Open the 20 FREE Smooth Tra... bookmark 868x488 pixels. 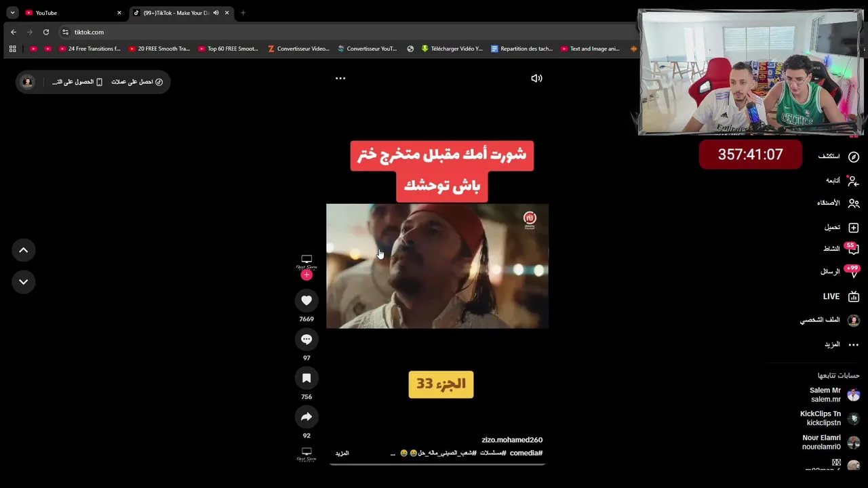coord(159,49)
